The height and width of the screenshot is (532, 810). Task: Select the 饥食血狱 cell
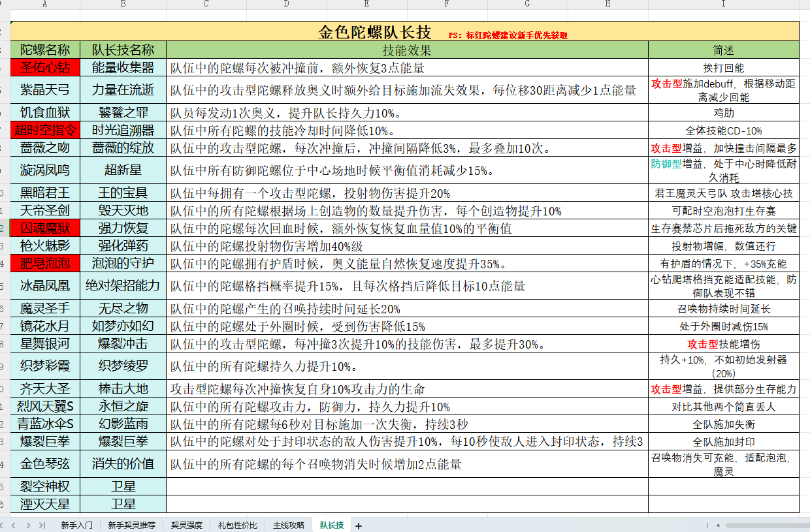coord(45,113)
